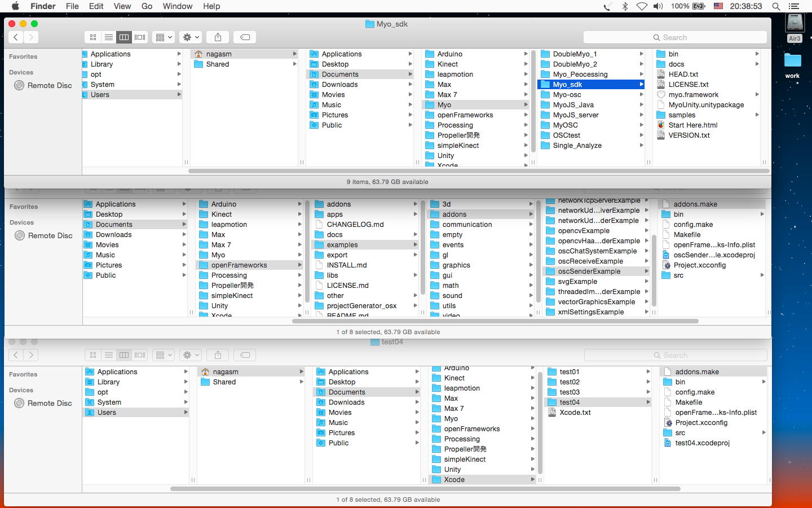Open the Help menu
The image size is (812, 508).
(211, 6)
